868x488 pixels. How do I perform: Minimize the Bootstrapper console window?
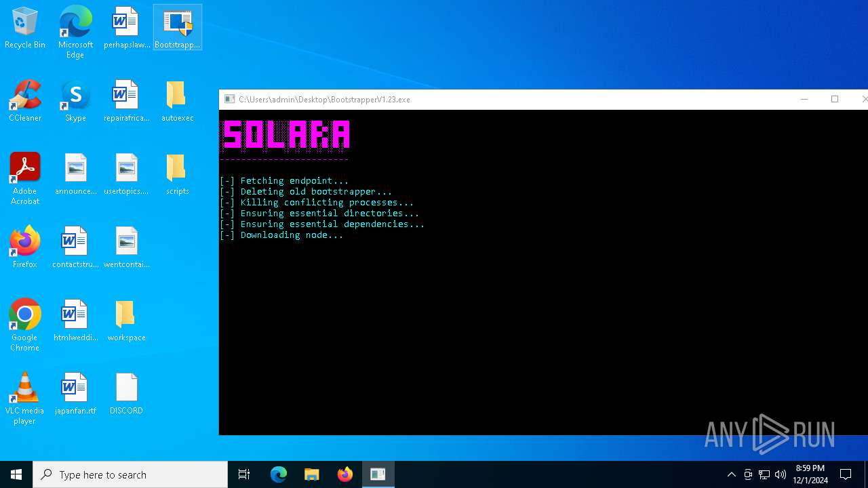point(804,100)
